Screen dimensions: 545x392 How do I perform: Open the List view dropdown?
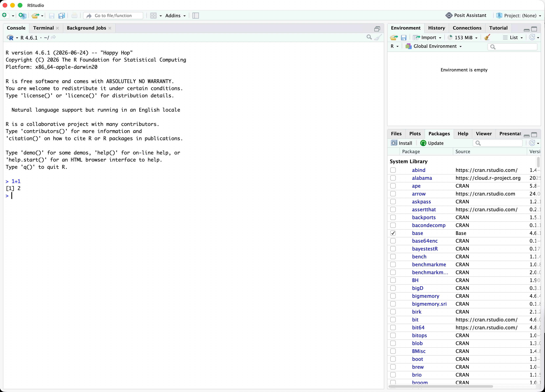[513, 37]
